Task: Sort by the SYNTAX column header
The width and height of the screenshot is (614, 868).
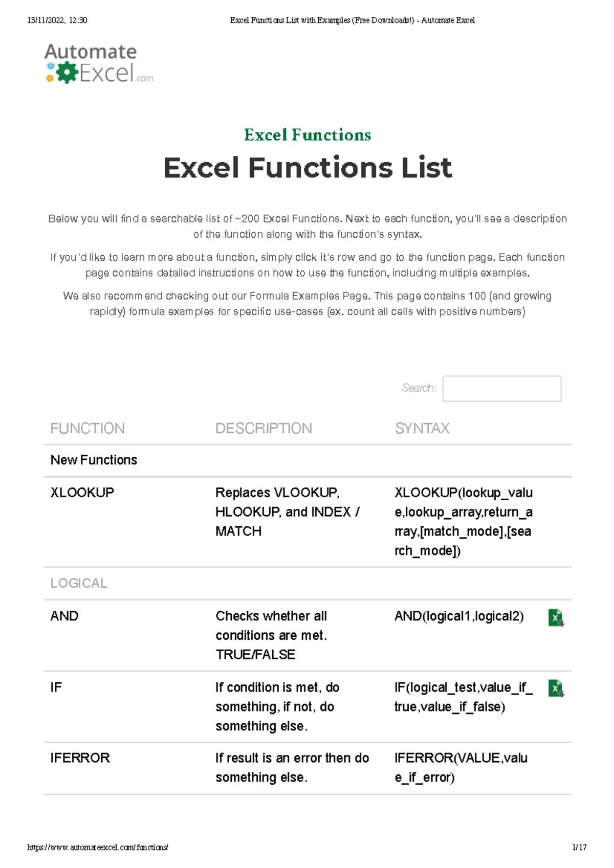Action: click(422, 428)
